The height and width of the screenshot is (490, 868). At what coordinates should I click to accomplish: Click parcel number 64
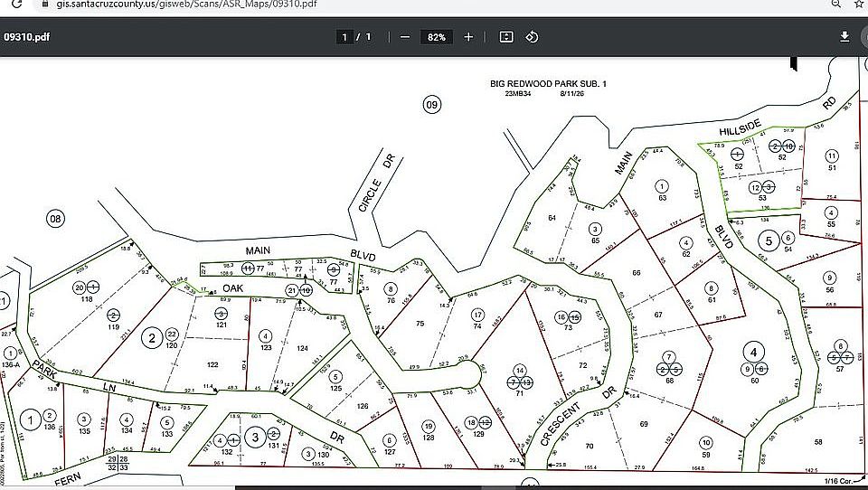[x=552, y=218]
